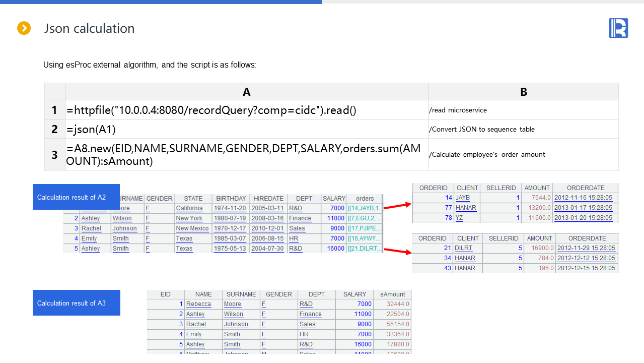Click the California state link
Viewport: 644px width, 363px height.
coord(189,208)
